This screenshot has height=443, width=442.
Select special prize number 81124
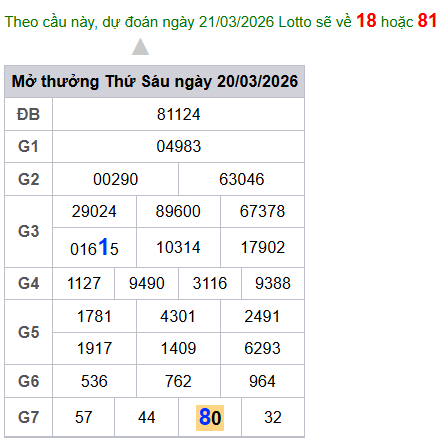[179, 114]
